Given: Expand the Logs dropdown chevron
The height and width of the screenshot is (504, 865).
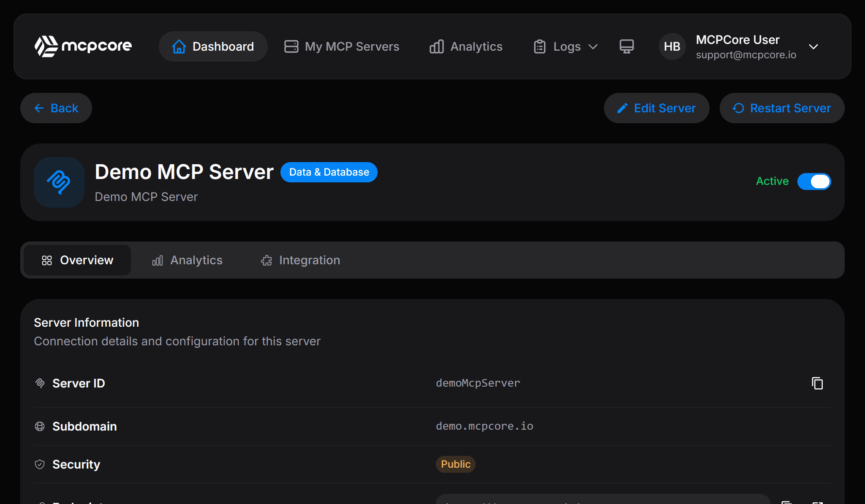Looking at the screenshot, I should coord(594,47).
